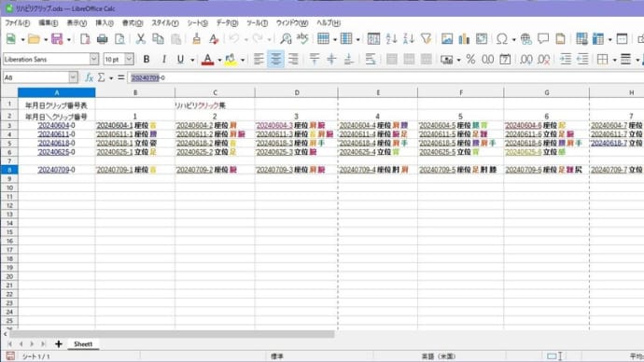
Task: Open the ヘルプ(H) menu
Action: coord(329,23)
